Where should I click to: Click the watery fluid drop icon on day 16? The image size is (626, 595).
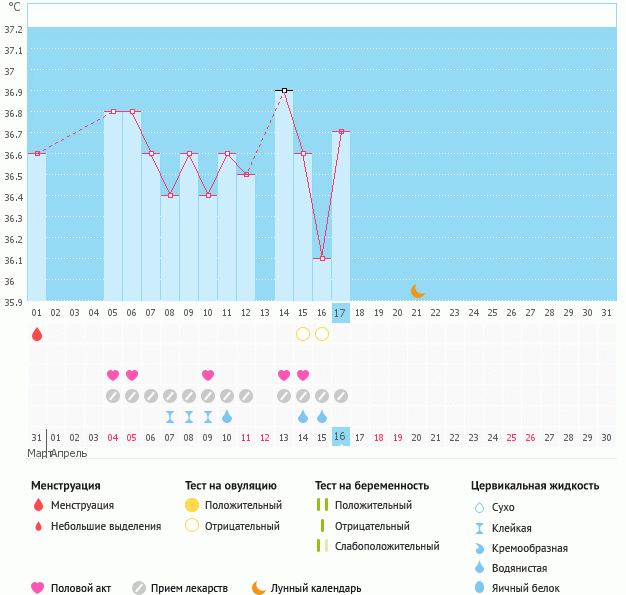point(322,417)
